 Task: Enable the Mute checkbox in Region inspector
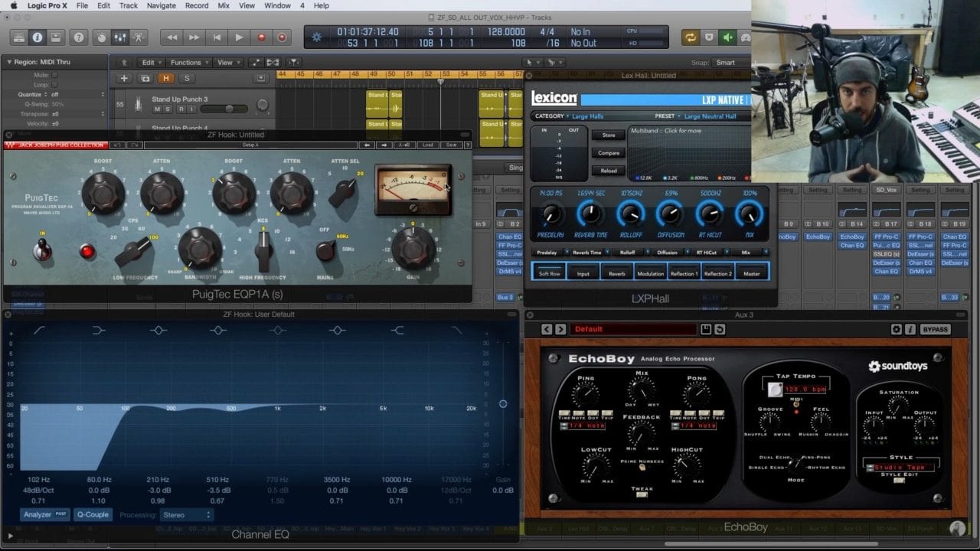55,75
